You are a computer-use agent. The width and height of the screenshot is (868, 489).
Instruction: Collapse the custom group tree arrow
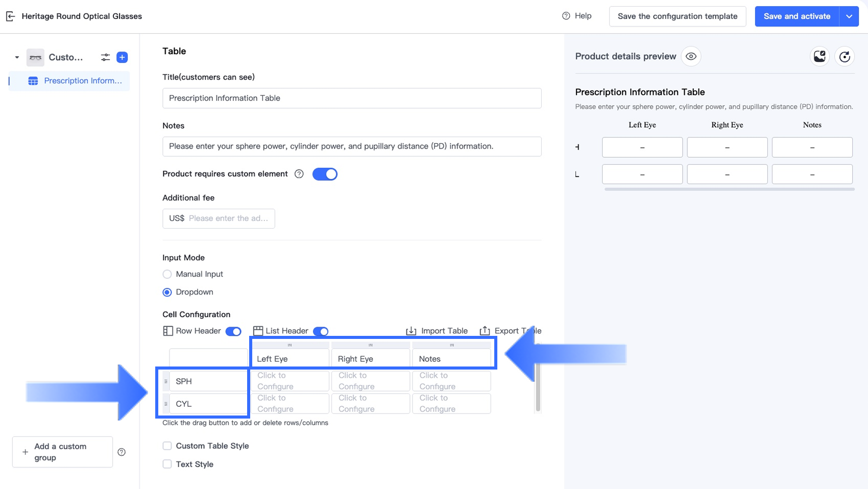(17, 57)
